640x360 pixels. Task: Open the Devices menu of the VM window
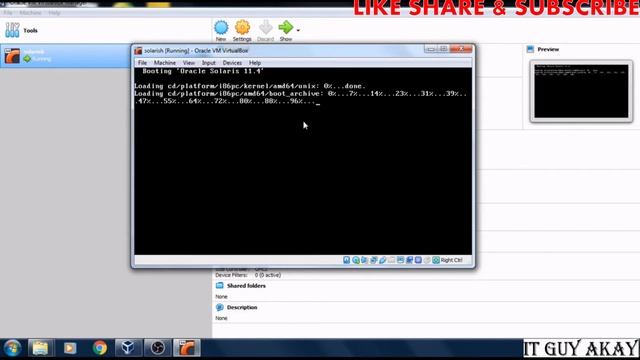coord(232,63)
